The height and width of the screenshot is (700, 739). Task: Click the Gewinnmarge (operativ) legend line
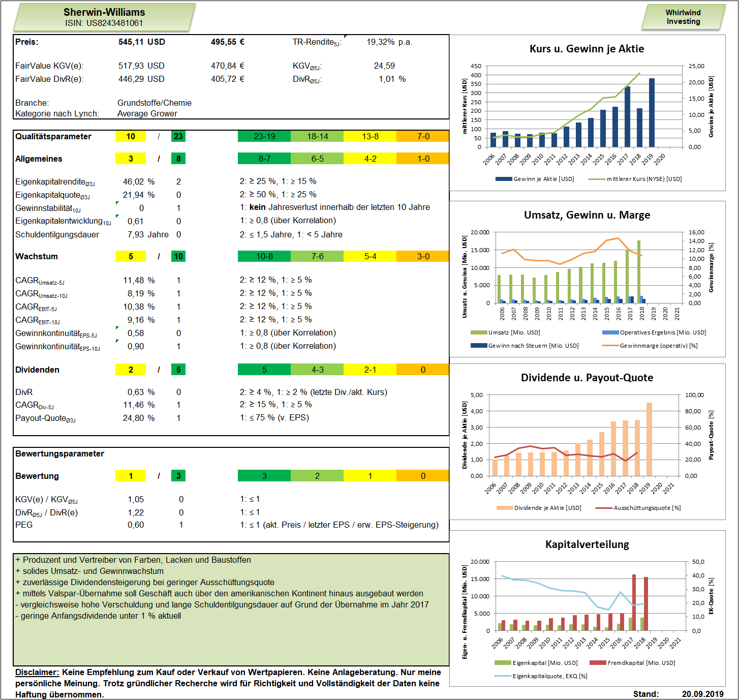(610, 346)
